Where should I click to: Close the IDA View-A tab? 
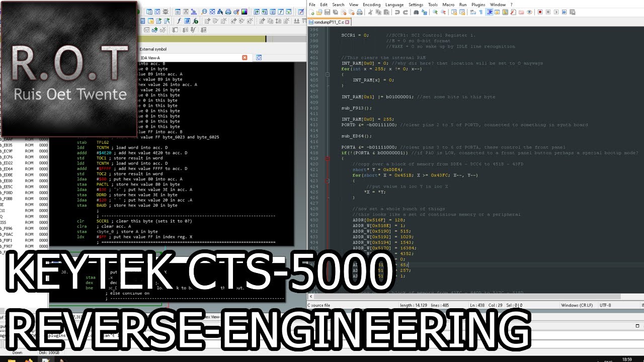(x=245, y=58)
